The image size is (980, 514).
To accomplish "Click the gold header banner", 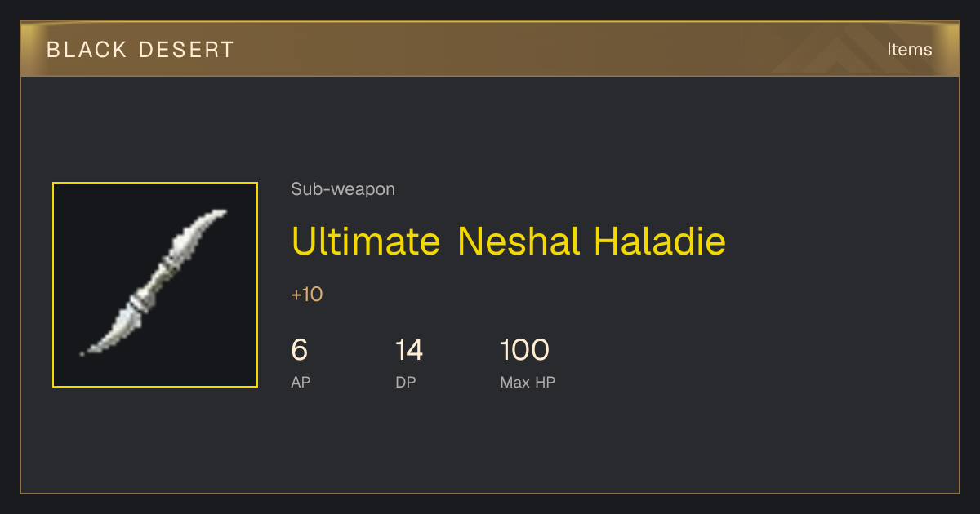I will 490,49.
